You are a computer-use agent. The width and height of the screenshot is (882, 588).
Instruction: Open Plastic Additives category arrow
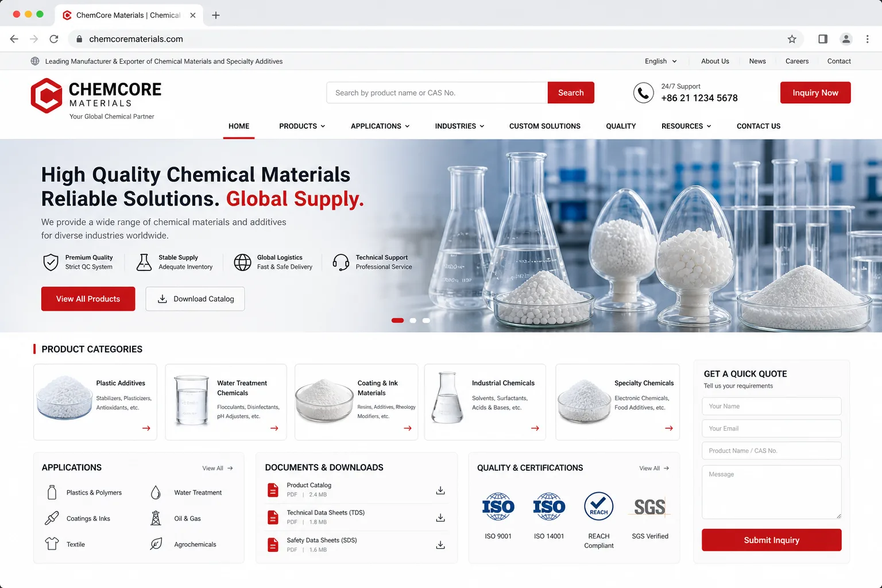coord(146,428)
